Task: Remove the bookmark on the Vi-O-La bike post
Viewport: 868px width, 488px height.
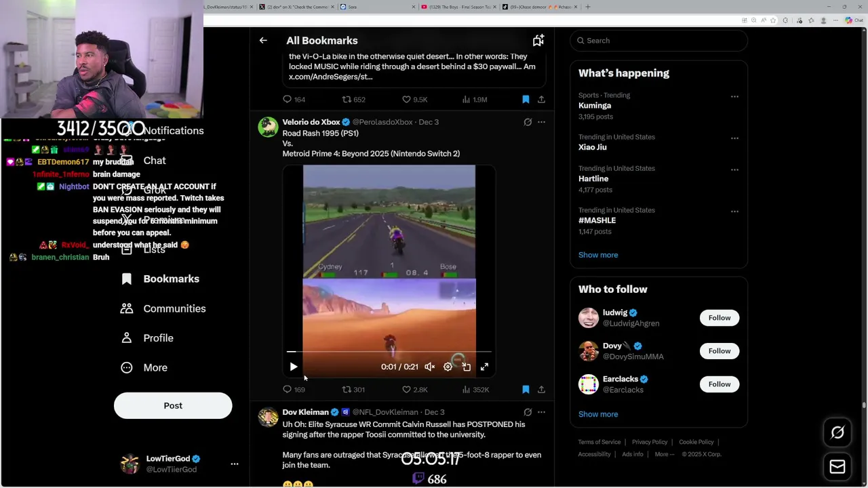Action: (x=526, y=100)
